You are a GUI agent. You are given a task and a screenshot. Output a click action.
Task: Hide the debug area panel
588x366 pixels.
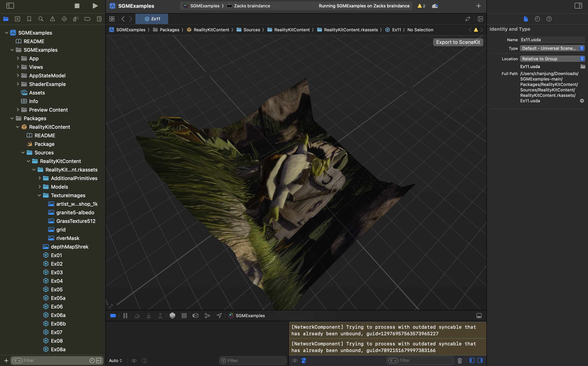pos(479,316)
